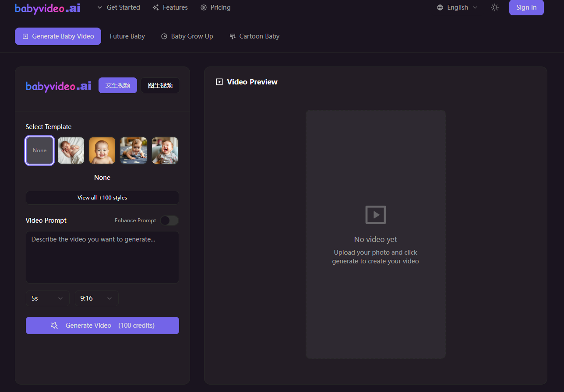564x392 pixels.
Task: Select the Generate Baby Video tab
Action: point(57,36)
